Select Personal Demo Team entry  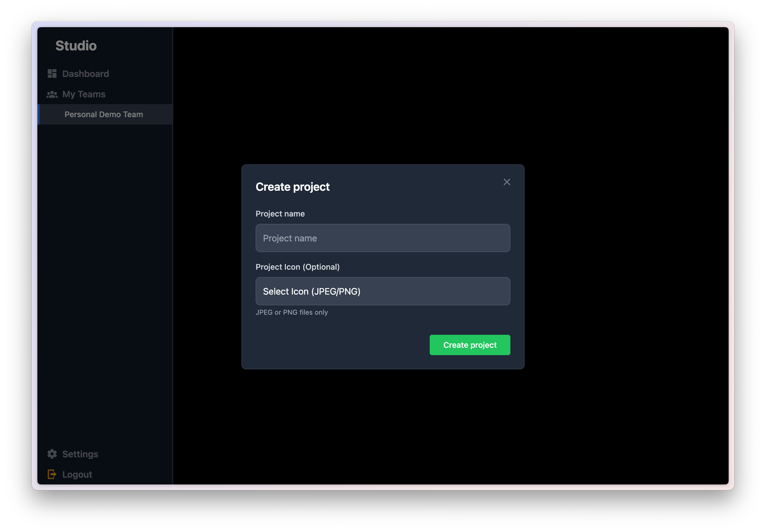pyautogui.click(x=104, y=114)
